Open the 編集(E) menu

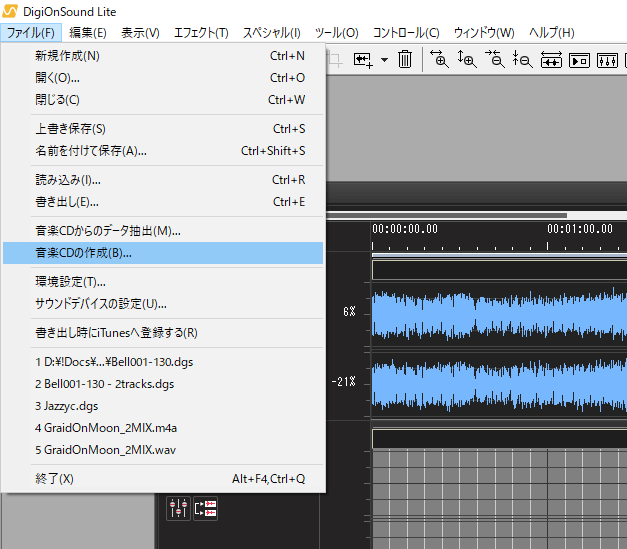[x=88, y=32]
